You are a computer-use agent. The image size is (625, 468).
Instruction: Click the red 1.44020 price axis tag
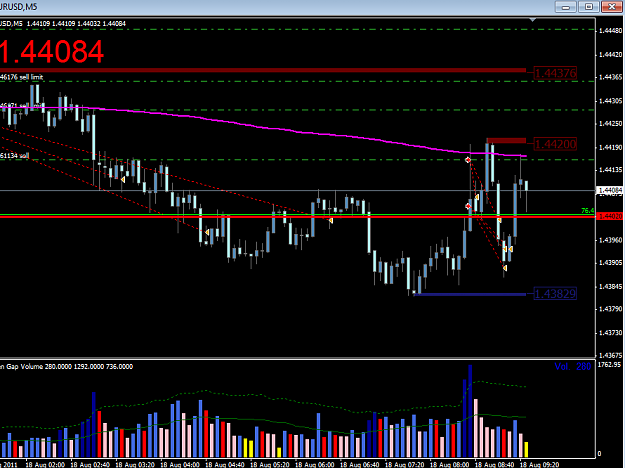(610, 216)
